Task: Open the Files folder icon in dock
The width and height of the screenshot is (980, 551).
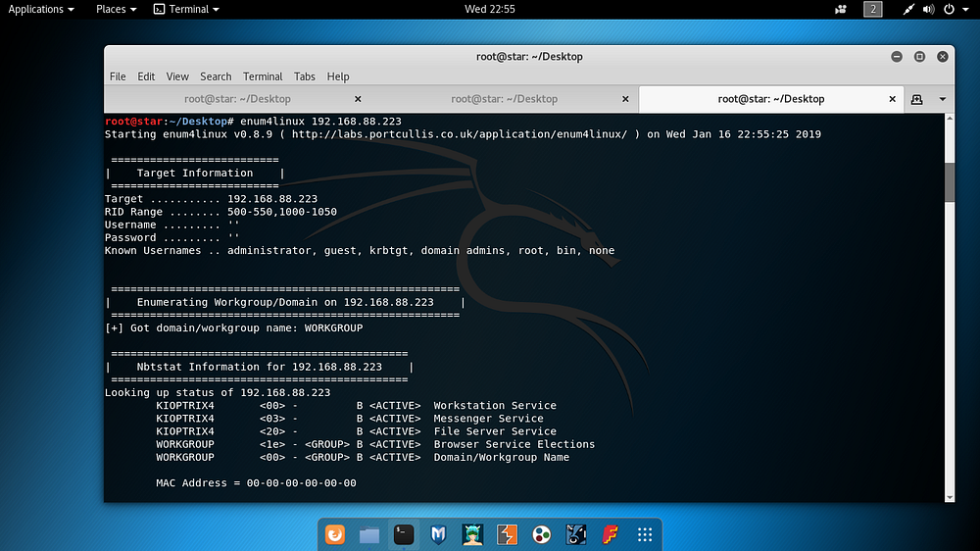Action: (369, 534)
